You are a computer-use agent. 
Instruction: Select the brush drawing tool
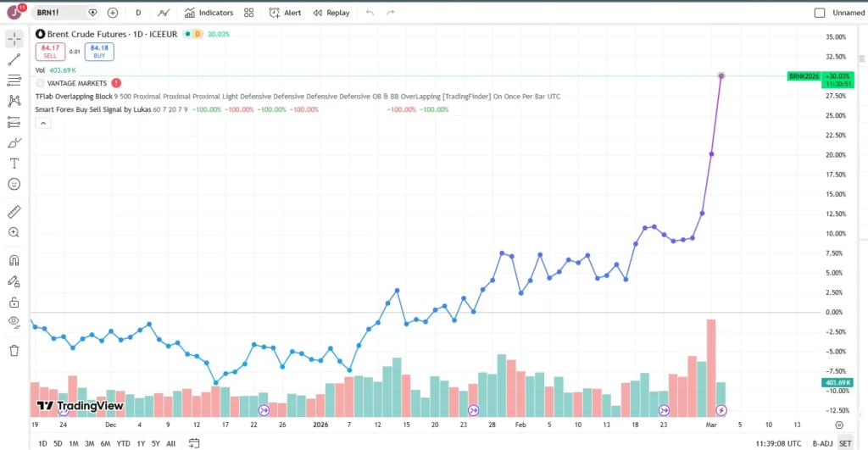point(14,143)
